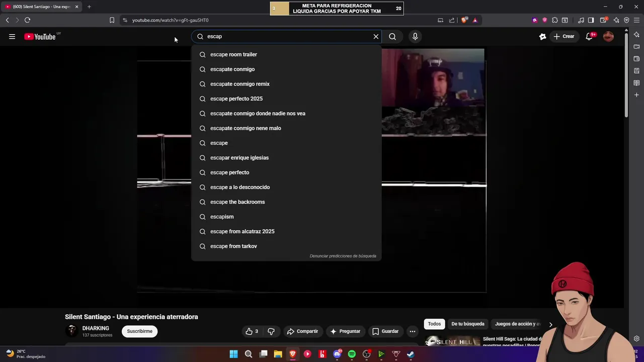Toggle the browser sidebar panel icon

coord(591,20)
